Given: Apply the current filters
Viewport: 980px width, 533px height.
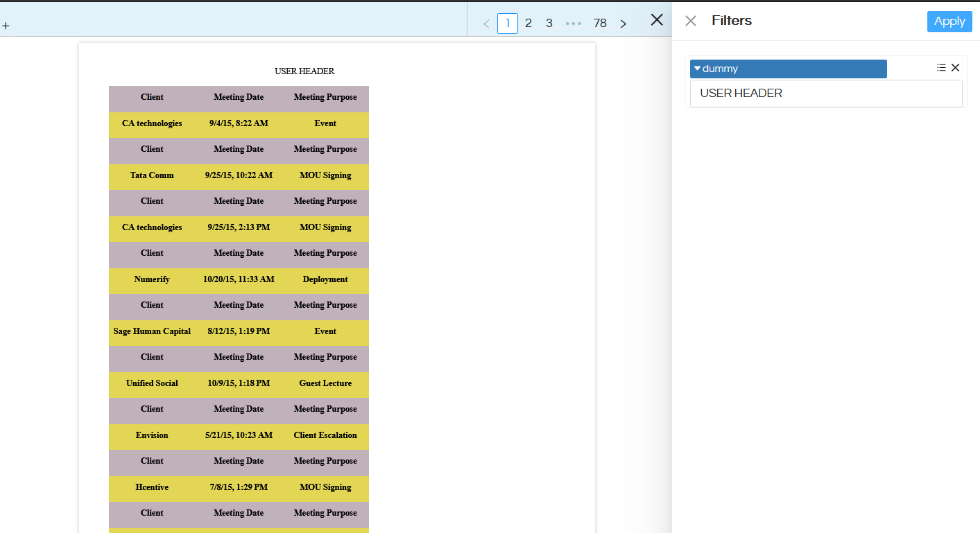Looking at the screenshot, I should click(949, 21).
